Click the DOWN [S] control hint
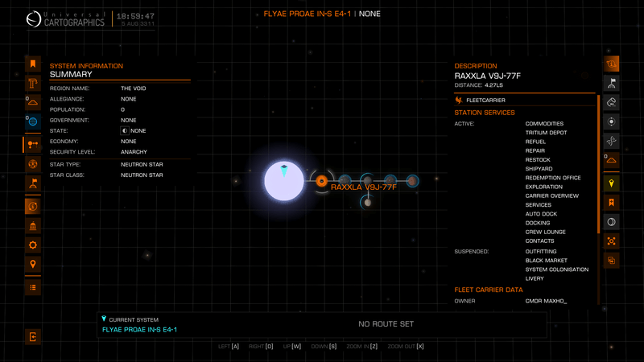The image size is (644, 362). point(324,347)
